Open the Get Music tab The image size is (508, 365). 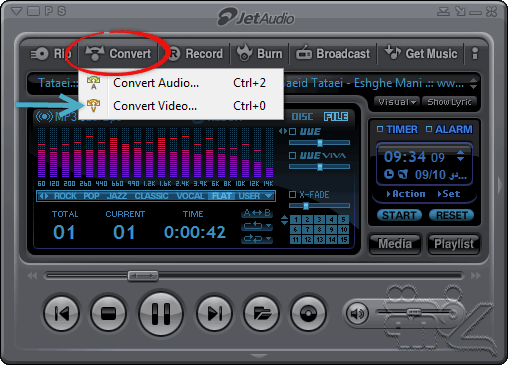(x=421, y=53)
